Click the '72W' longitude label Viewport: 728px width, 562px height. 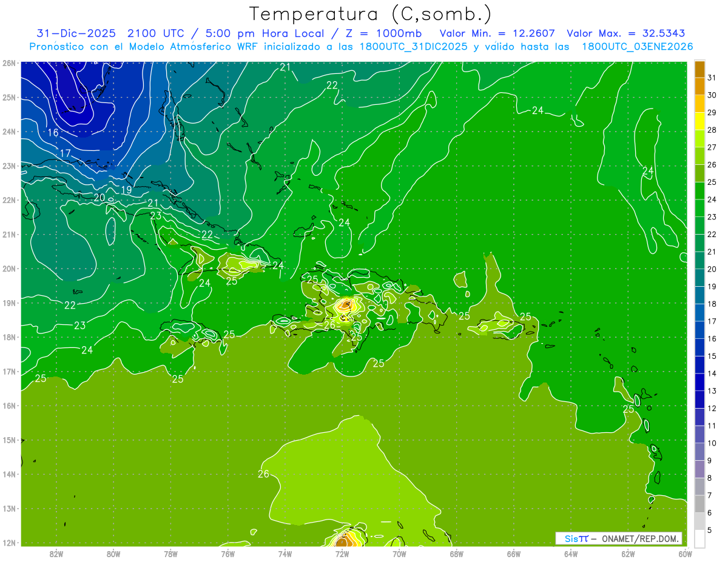342,554
